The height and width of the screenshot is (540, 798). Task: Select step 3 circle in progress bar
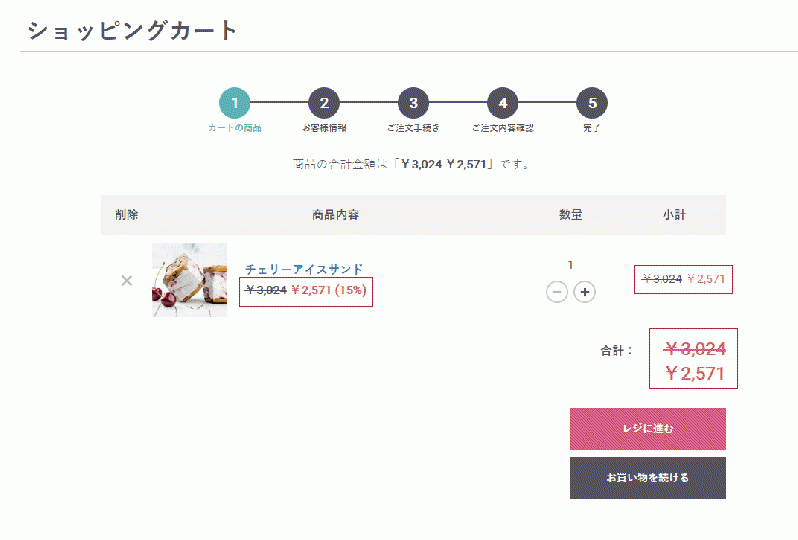click(x=413, y=103)
